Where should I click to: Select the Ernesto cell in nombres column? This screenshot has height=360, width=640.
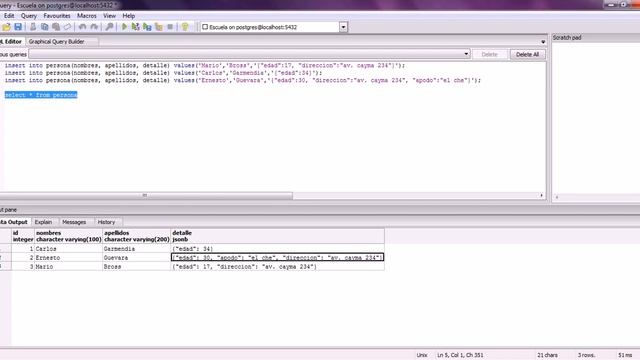[68, 258]
